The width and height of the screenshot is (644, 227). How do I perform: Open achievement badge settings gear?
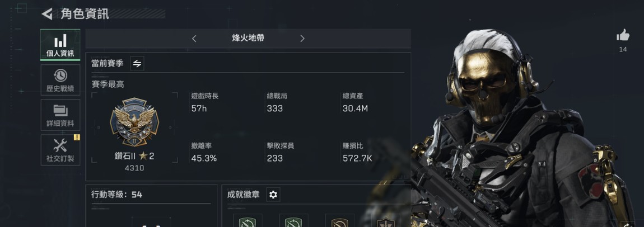[273, 195]
